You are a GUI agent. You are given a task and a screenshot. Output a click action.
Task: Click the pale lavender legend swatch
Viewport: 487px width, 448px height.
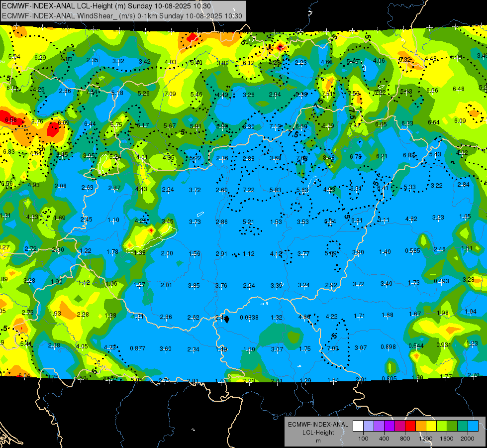pyautogui.click(x=369, y=426)
